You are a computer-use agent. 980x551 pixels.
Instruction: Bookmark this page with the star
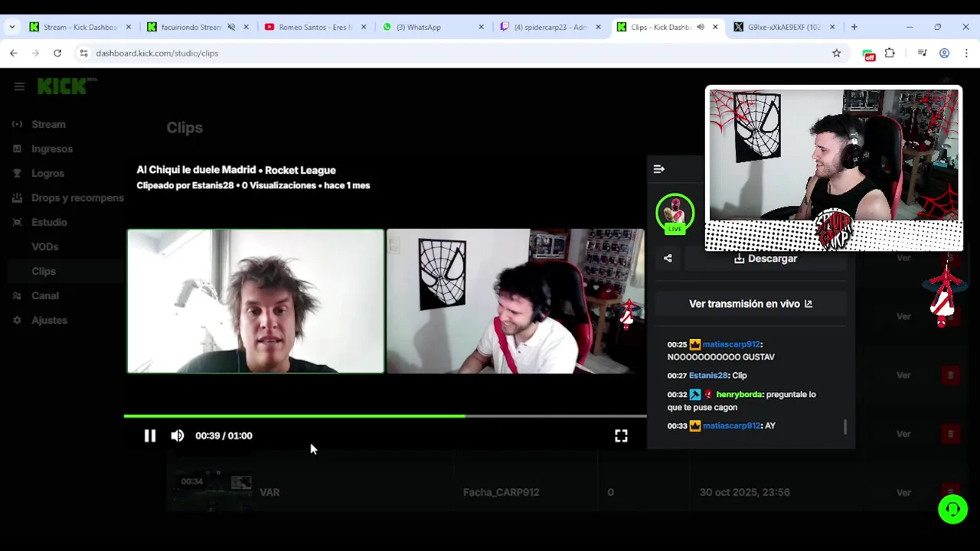[x=836, y=53]
